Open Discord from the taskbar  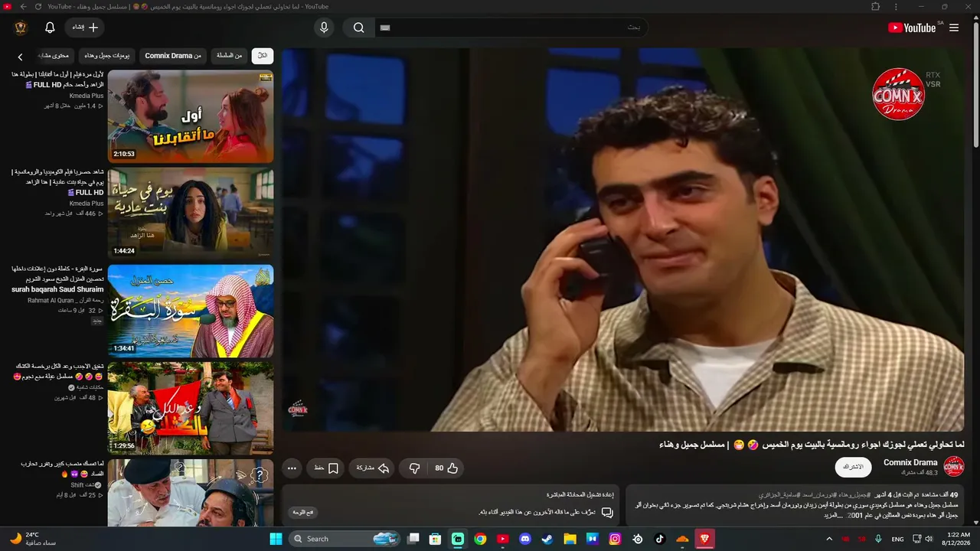click(x=525, y=539)
